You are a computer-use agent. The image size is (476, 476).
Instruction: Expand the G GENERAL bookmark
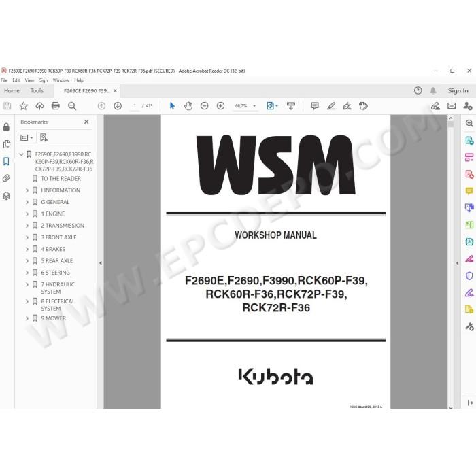point(27,202)
